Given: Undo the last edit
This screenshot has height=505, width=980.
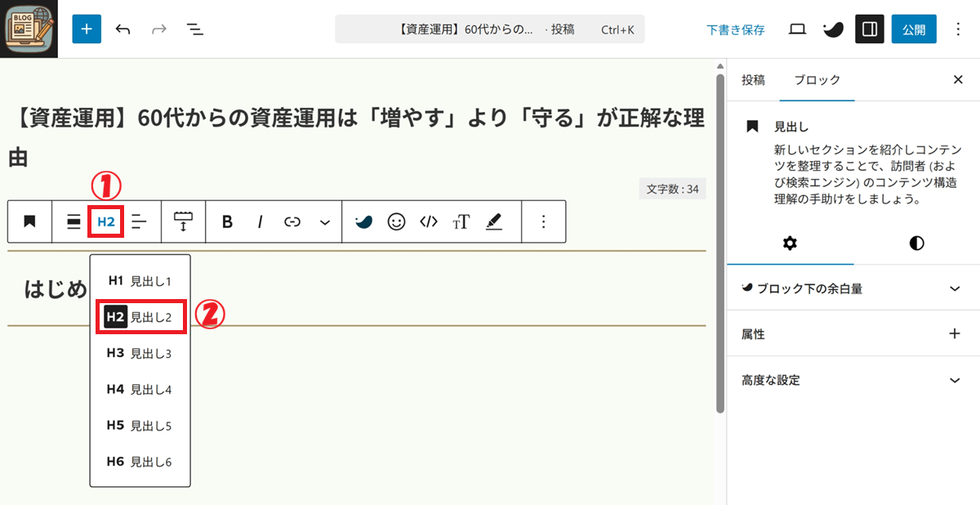Looking at the screenshot, I should point(123,29).
